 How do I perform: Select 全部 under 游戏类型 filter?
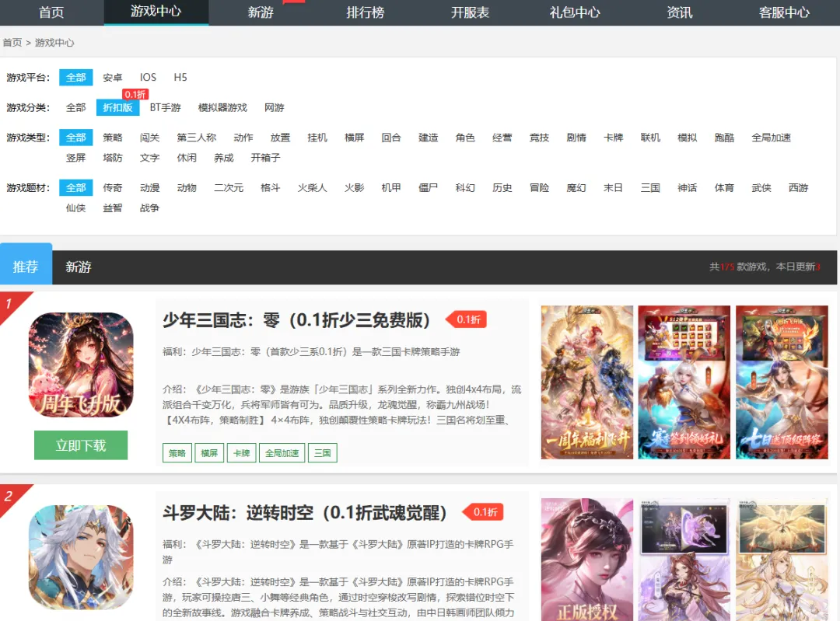point(76,138)
